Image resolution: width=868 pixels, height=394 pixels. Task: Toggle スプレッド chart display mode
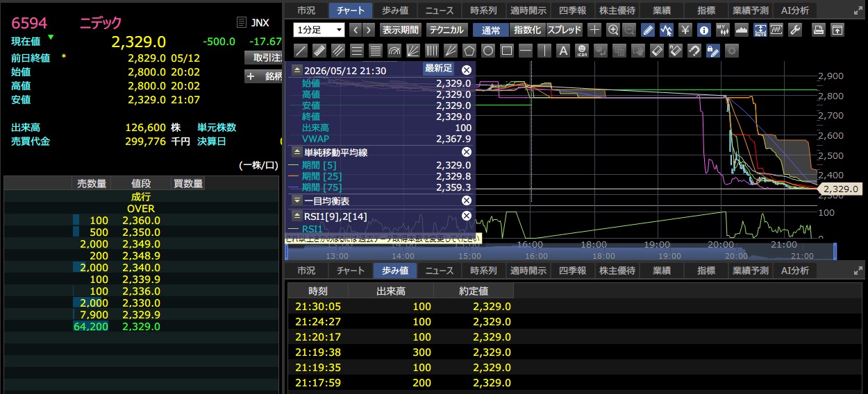(565, 30)
